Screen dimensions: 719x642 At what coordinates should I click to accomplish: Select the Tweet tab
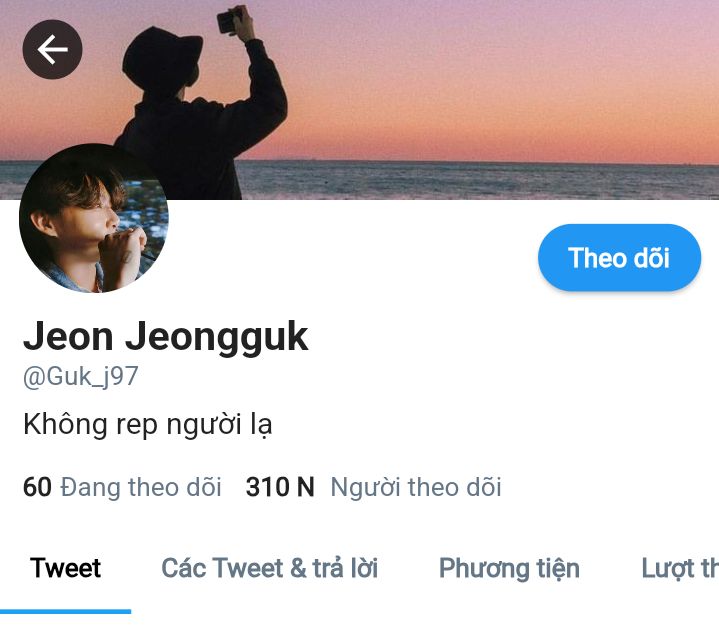(x=65, y=568)
